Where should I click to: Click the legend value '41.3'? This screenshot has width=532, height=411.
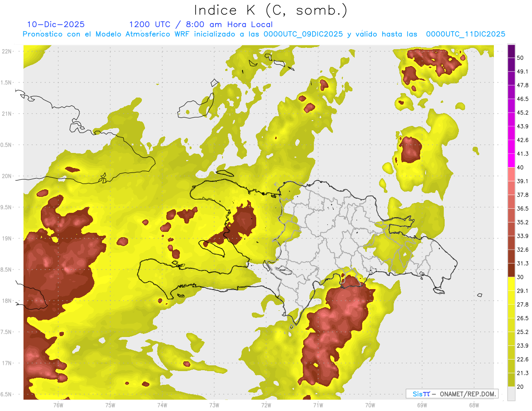pyautogui.click(x=523, y=154)
